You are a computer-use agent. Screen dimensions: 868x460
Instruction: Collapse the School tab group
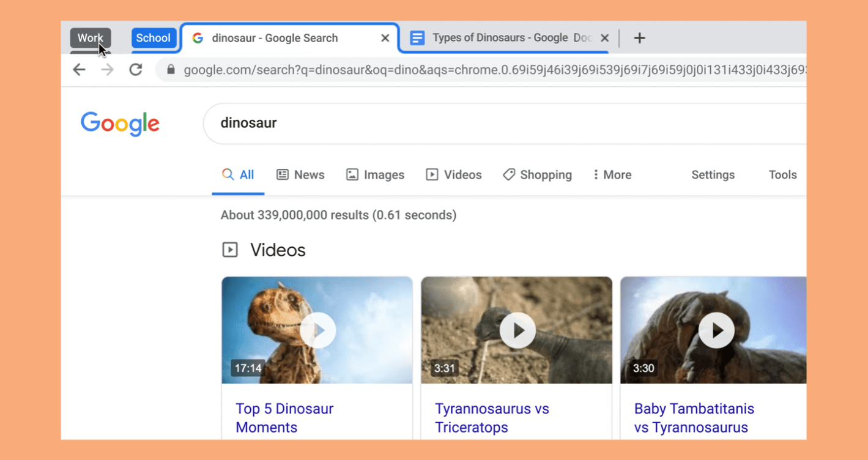tap(154, 37)
